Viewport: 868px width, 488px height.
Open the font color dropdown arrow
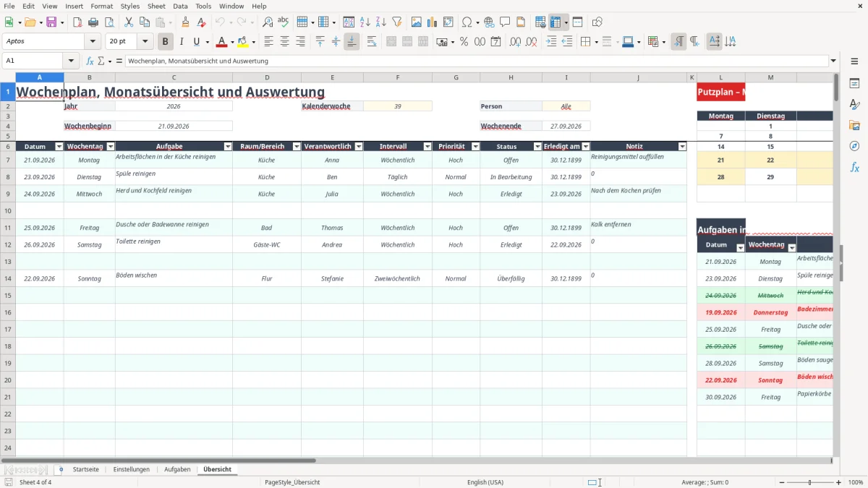(232, 43)
